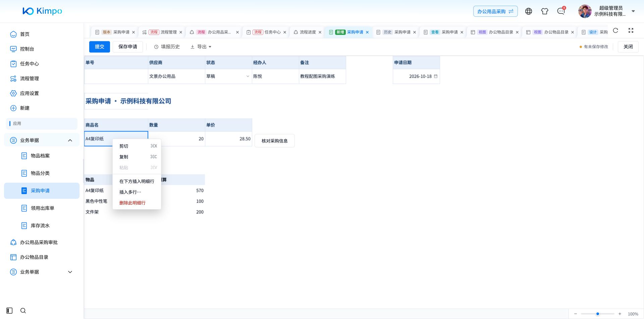644x319 pixels.
Task: Click the 经办人 cell 陈悦
Action: tap(275, 77)
